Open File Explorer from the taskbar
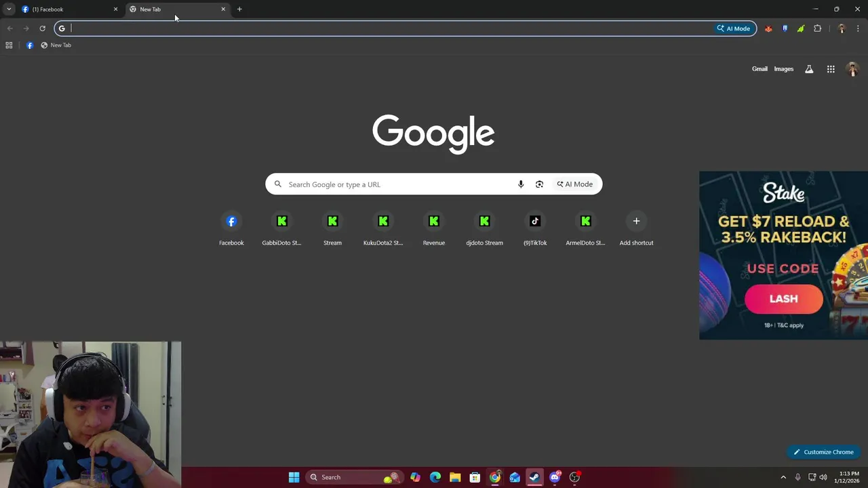 point(455,477)
